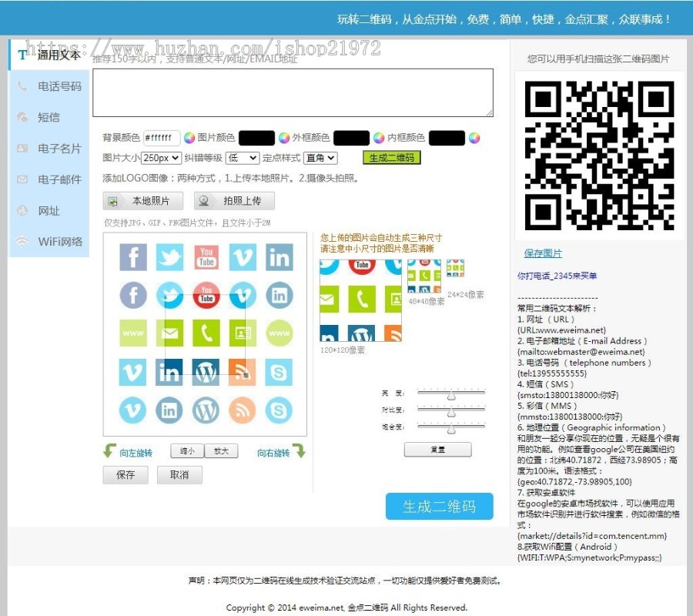Click the 重置 reset button

(437, 450)
